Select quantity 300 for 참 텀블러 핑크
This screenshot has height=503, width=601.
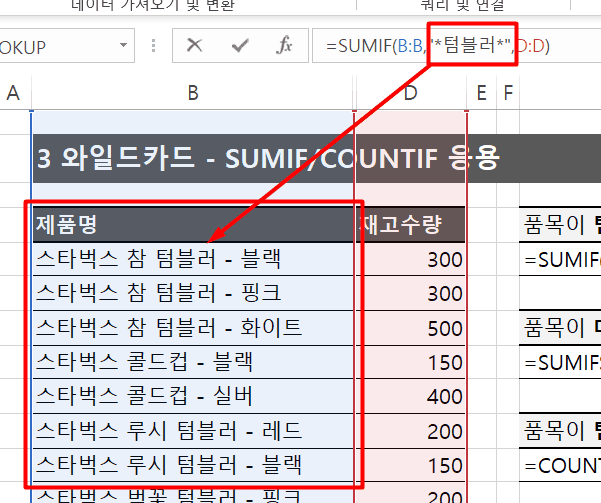coord(411,293)
